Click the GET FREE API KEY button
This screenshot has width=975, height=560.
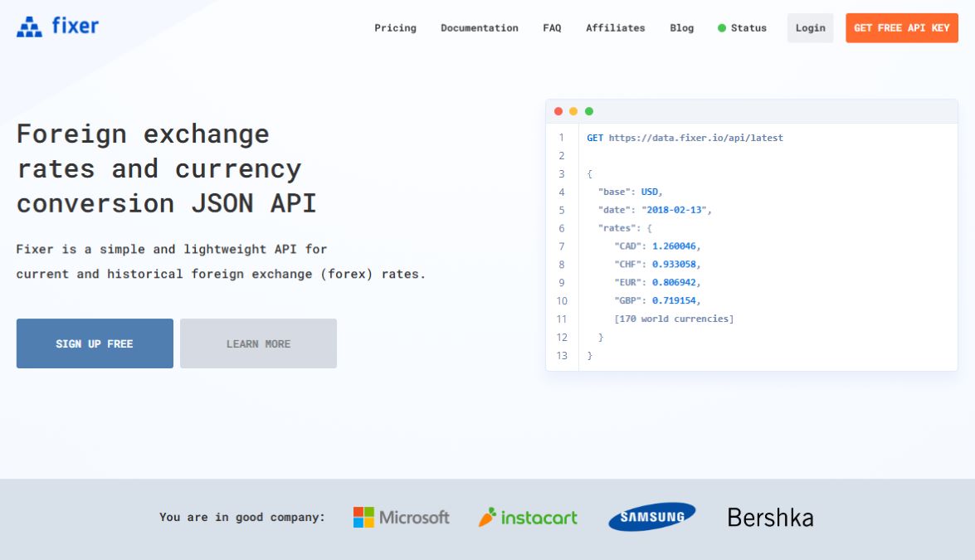(x=901, y=27)
